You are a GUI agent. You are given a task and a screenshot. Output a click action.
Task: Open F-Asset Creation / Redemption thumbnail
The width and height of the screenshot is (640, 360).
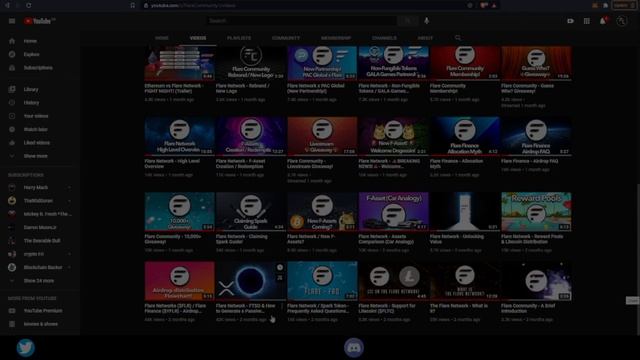[x=251, y=136]
